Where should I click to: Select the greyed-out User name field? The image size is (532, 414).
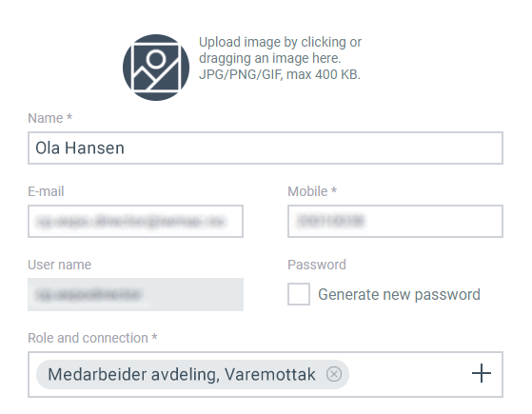click(135, 294)
